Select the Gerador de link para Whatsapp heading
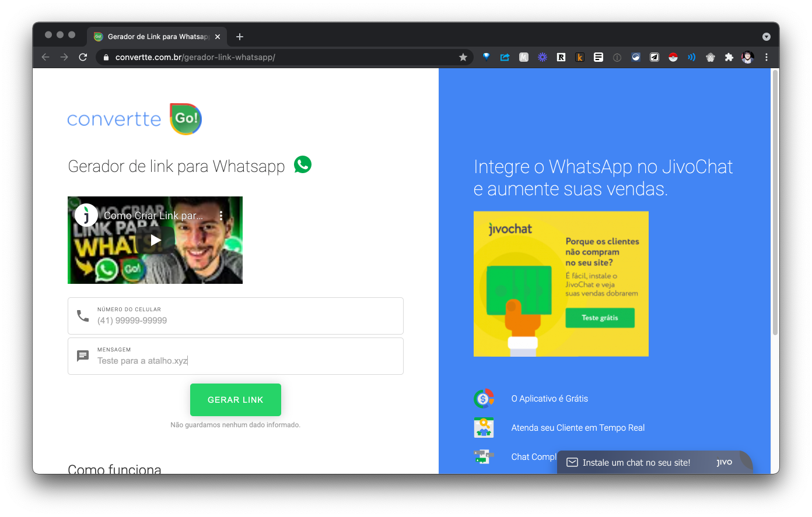The width and height of the screenshot is (812, 517). tap(176, 167)
